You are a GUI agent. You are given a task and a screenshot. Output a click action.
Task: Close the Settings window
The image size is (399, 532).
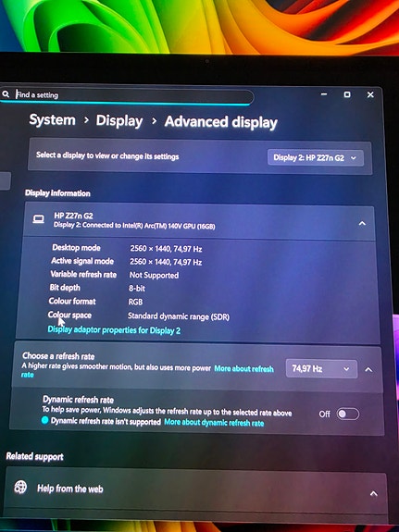click(370, 94)
